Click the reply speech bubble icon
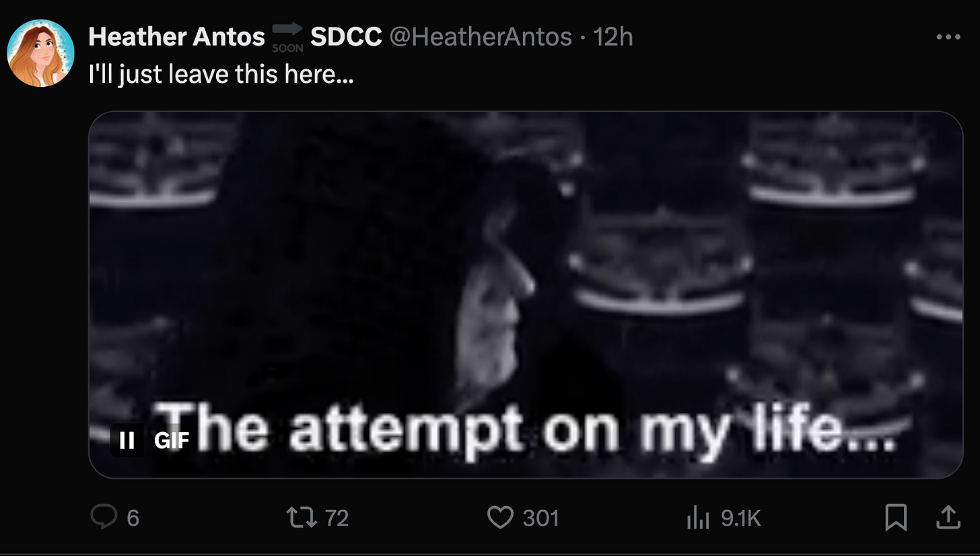 pos(104,517)
